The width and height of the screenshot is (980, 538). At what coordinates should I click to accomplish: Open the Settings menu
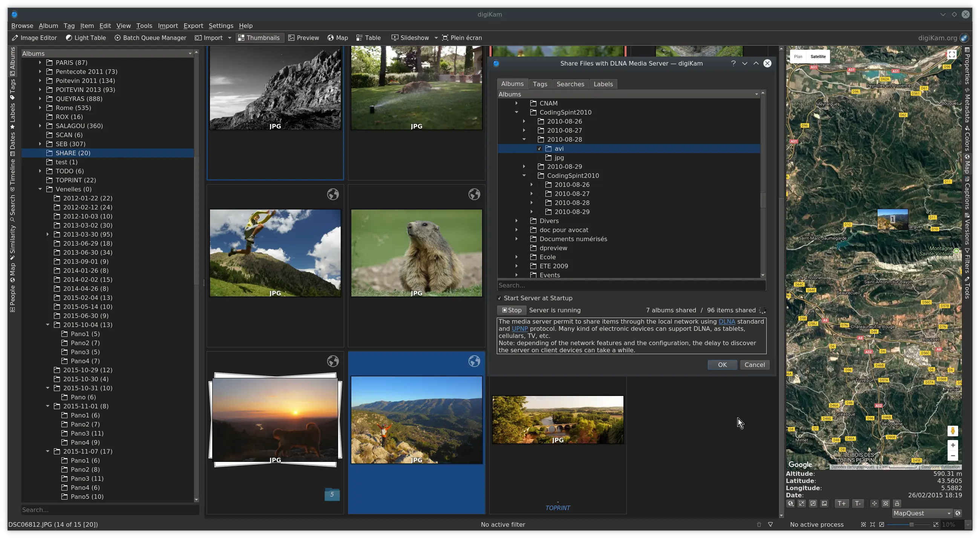pos(220,26)
